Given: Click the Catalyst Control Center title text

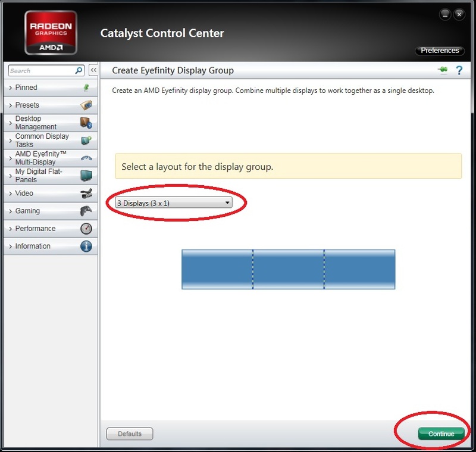Looking at the screenshot, I should pos(162,33).
